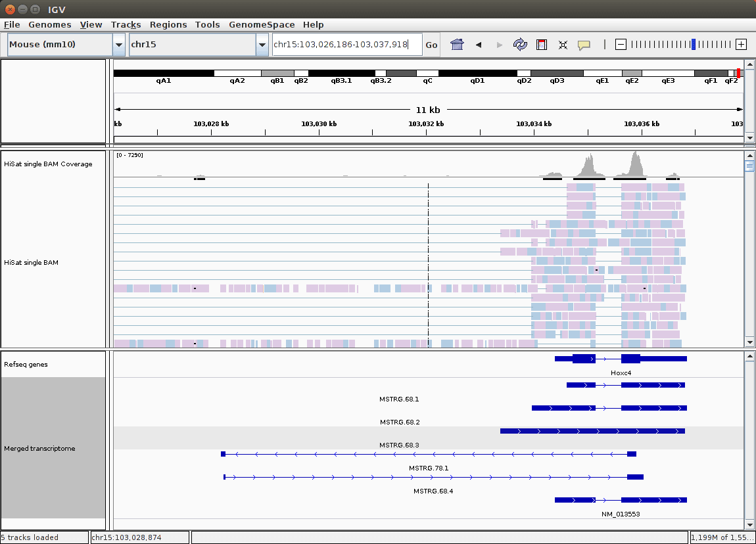
Task: Click the define region of interest icon
Action: tap(542, 45)
